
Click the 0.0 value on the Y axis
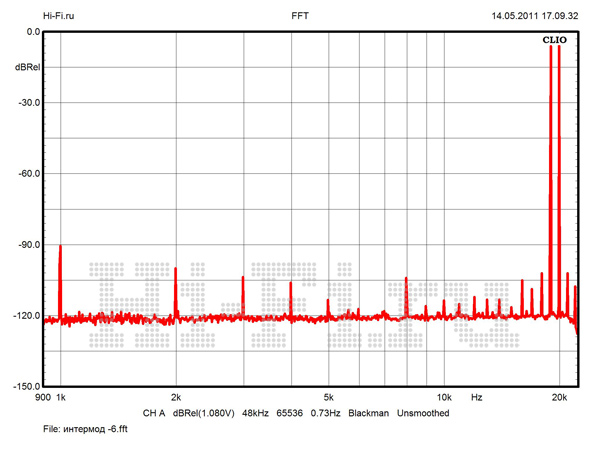[x=32, y=32]
